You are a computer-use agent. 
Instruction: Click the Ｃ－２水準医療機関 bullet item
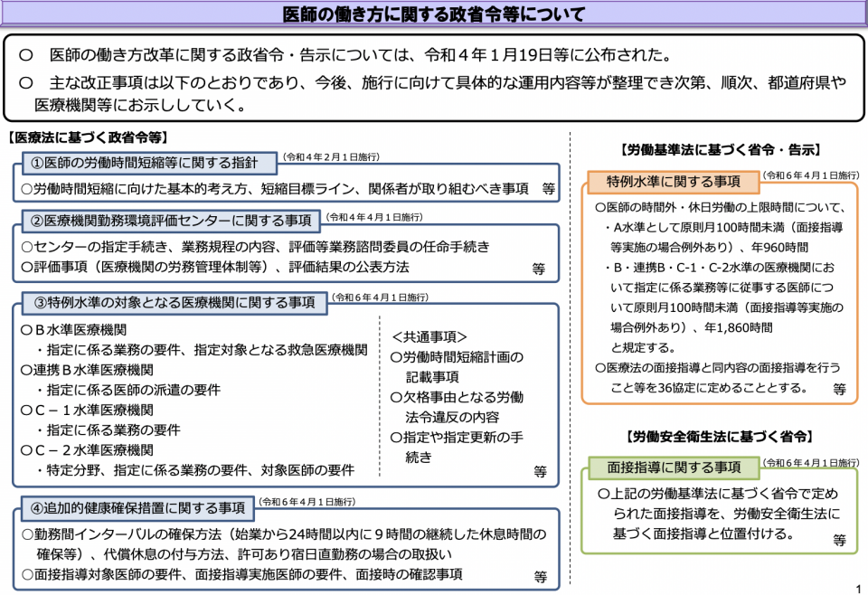tap(87, 450)
